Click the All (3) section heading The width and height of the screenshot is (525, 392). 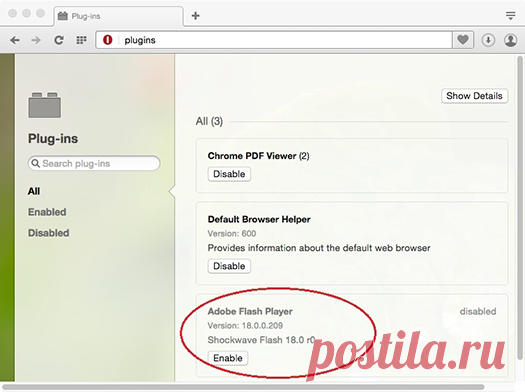[x=209, y=121]
